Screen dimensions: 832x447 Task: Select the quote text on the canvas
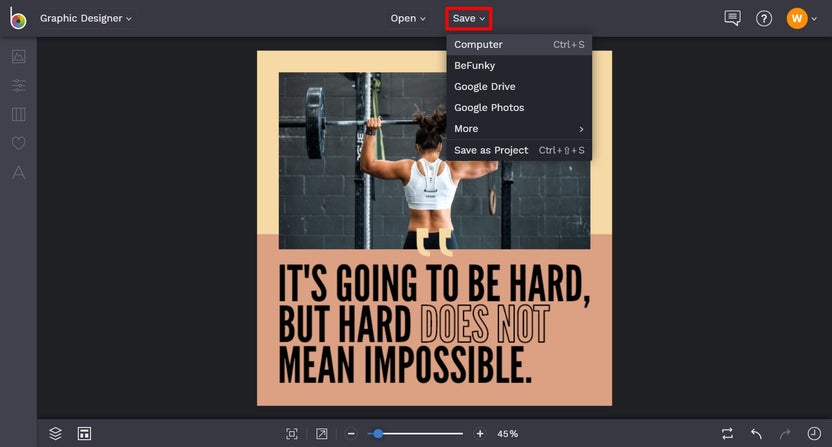(x=434, y=324)
